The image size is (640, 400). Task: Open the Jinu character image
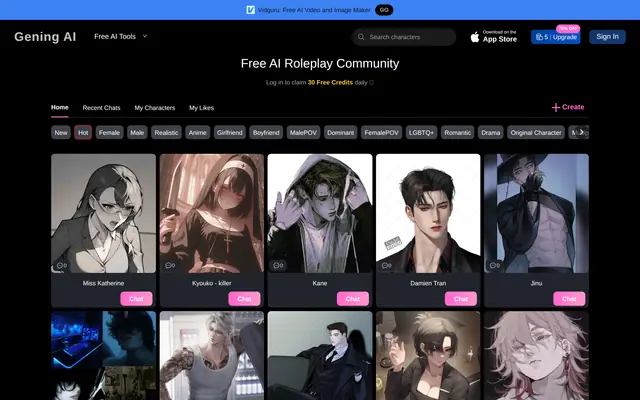pyautogui.click(x=536, y=213)
